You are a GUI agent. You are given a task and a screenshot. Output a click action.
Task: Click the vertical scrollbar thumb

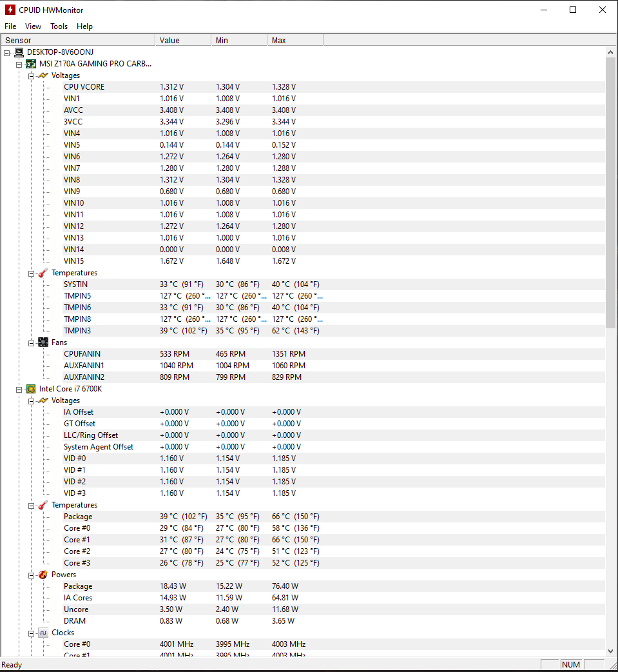pyautogui.click(x=610, y=193)
